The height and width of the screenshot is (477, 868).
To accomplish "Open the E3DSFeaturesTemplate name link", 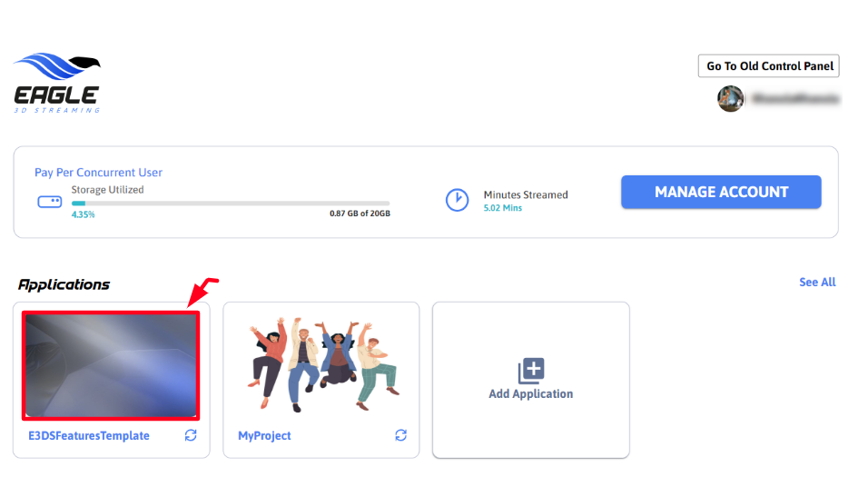I will [89, 436].
